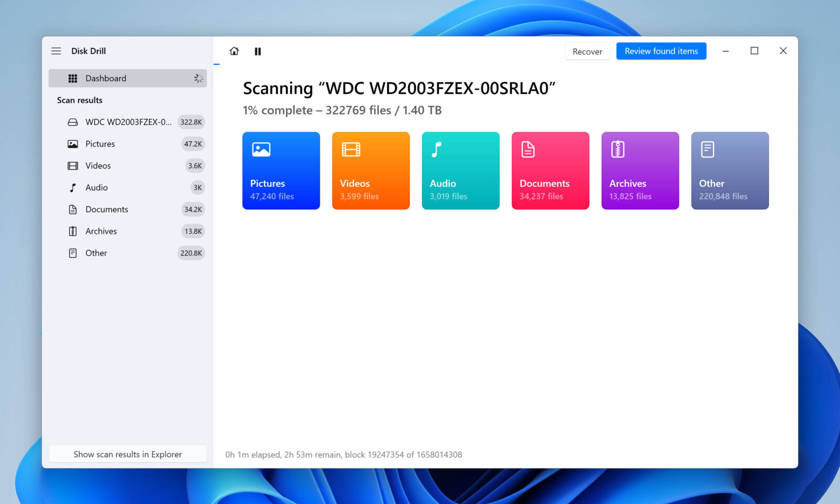Click the Recover button
840x504 pixels.
(587, 51)
